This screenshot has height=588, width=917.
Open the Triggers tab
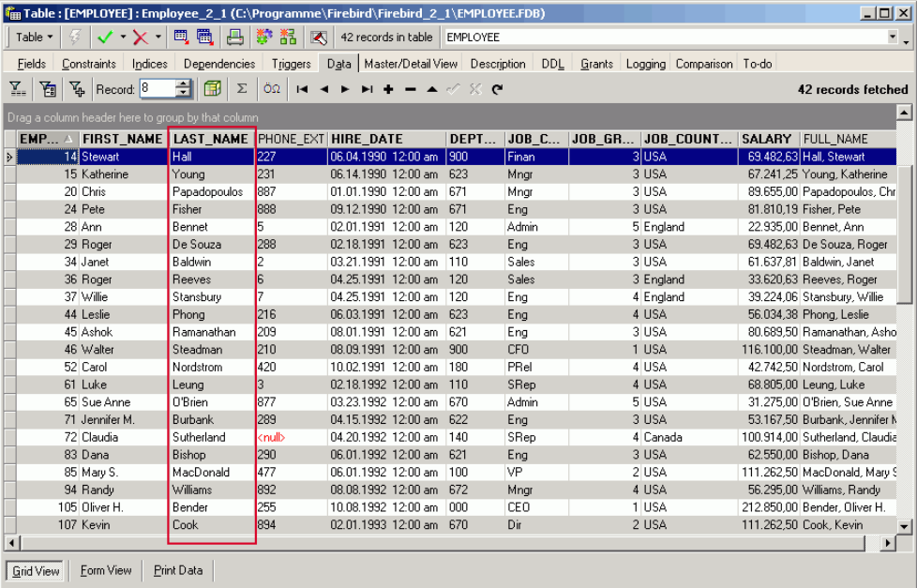291,64
